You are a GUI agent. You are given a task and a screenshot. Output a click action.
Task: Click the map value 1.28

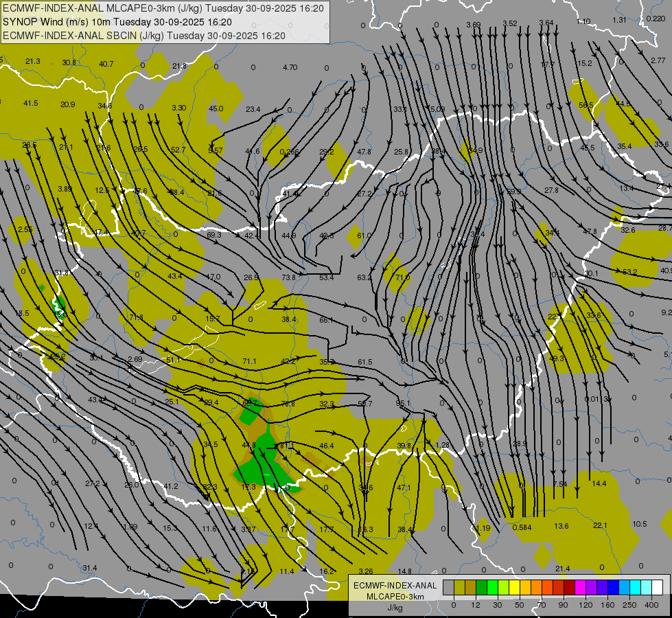pyautogui.click(x=442, y=445)
